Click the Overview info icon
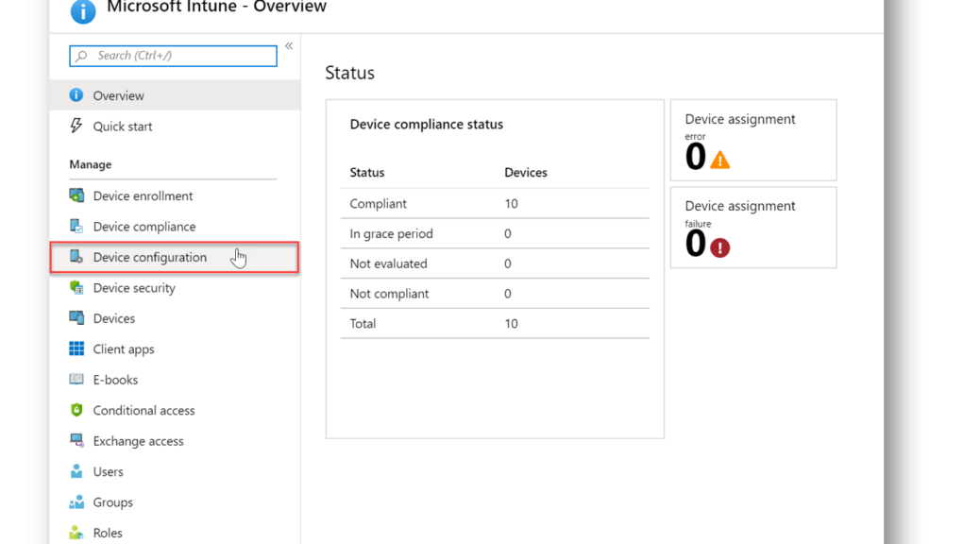 (x=76, y=95)
